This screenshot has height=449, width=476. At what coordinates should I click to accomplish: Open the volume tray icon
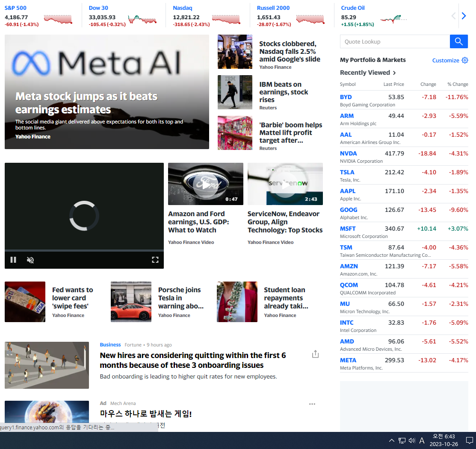[x=412, y=440]
